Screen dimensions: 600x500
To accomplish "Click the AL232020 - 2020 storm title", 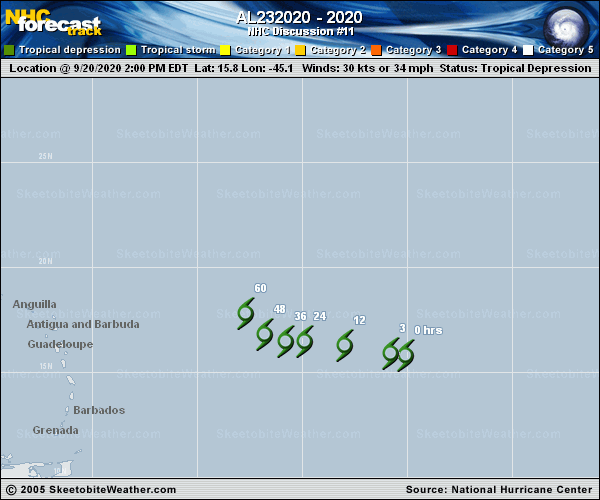I will coord(299,18).
